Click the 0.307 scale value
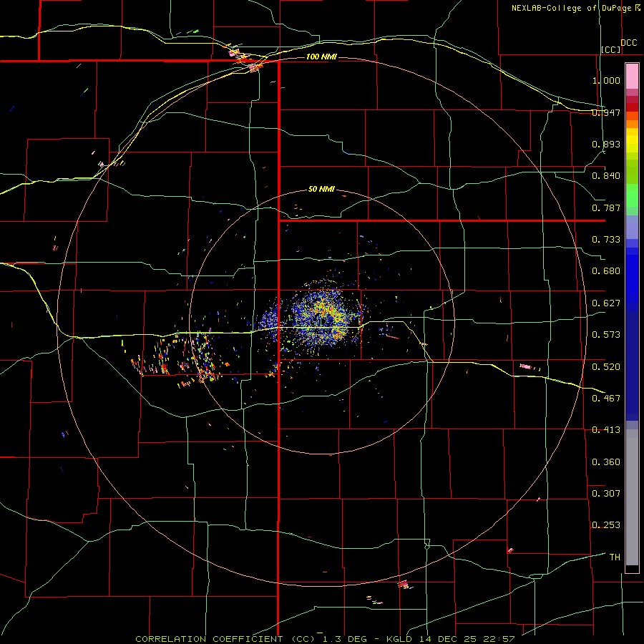 606,493
